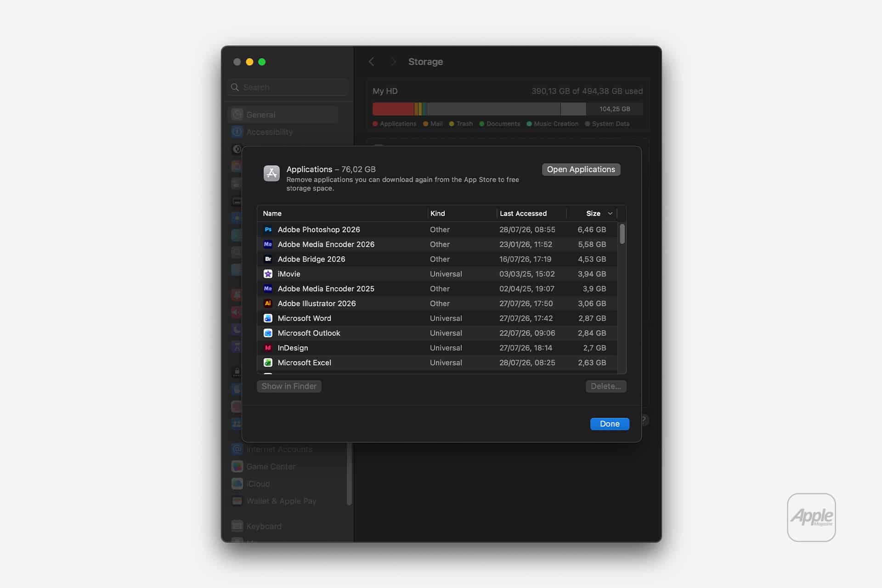Select the Adobe Photoshop 2026 row
Image resolution: width=882 pixels, height=588 pixels.
click(x=437, y=229)
